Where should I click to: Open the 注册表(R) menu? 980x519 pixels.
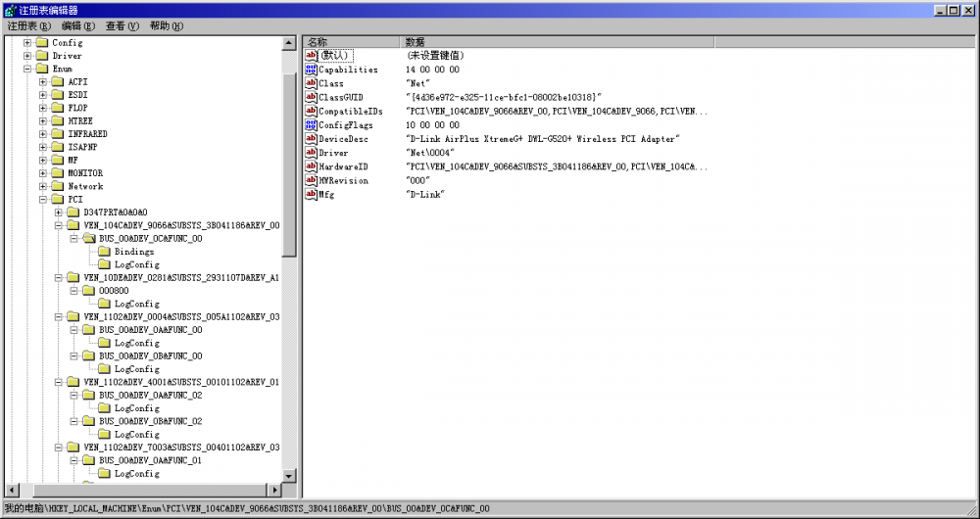pyautogui.click(x=28, y=26)
